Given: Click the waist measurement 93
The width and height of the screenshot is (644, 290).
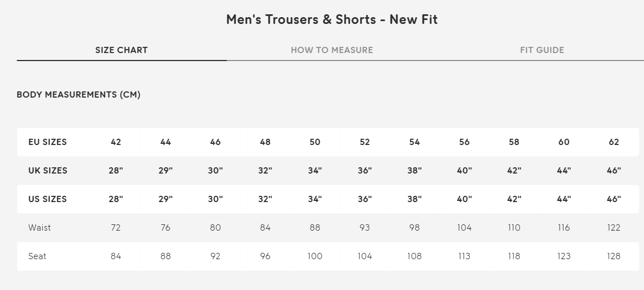Looking at the screenshot, I should 365,228.
